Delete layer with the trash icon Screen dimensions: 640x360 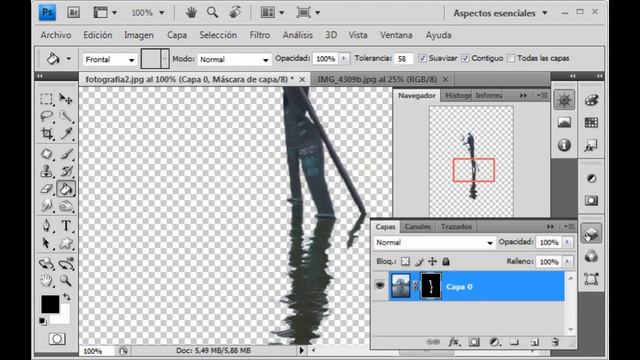coord(555,342)
